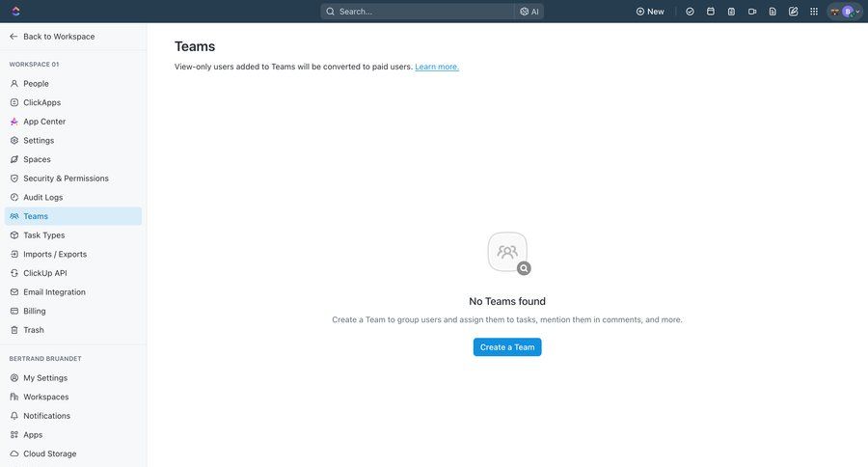This screenshot has width=868, height=467.
Task: Open ClickUp API settings
Action: coord(73,273)
